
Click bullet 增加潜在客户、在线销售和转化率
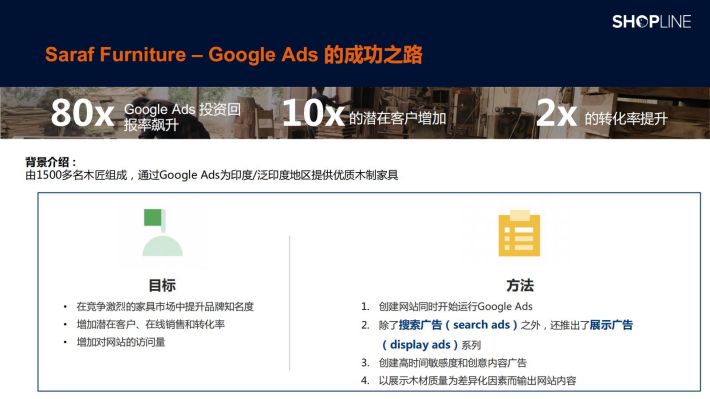(x=150, y=324)
